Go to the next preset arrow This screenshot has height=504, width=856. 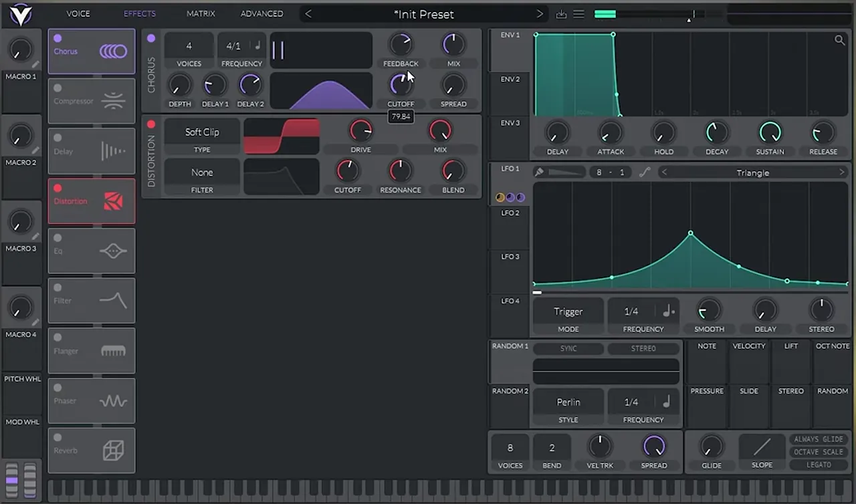pos(540,14)
